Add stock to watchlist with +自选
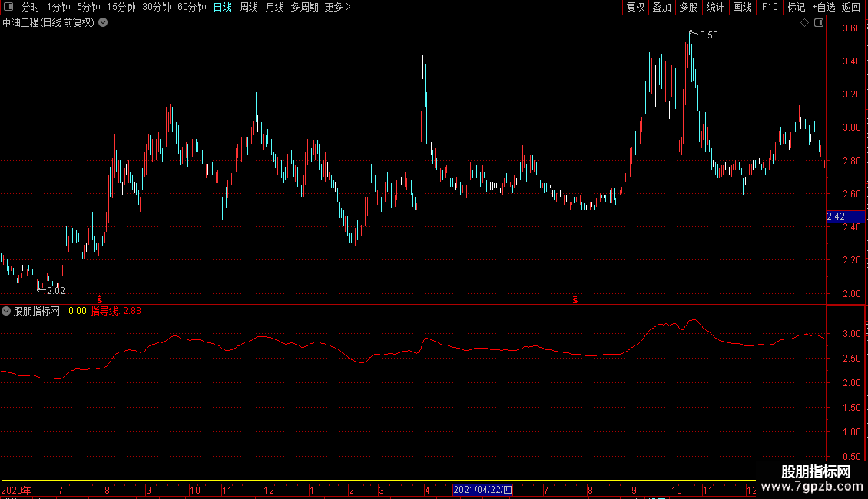This screenshot has height=499, width=868. click(x=823, y=7)
